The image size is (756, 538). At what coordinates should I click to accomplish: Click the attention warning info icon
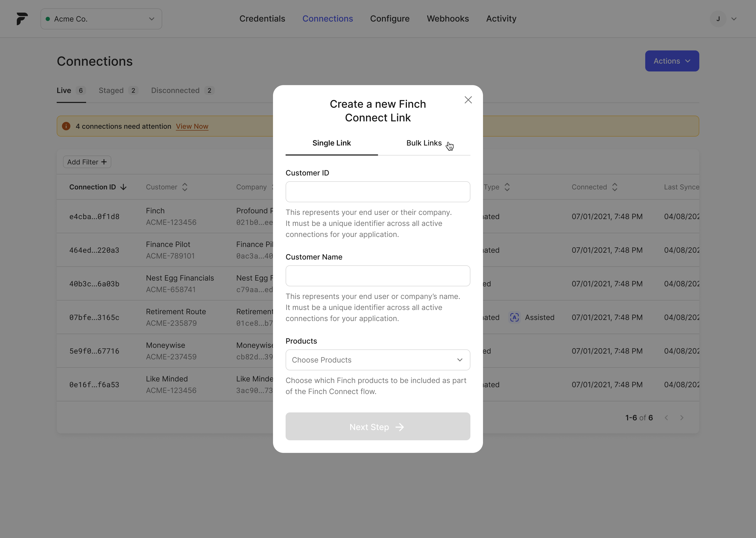(66, 126)
